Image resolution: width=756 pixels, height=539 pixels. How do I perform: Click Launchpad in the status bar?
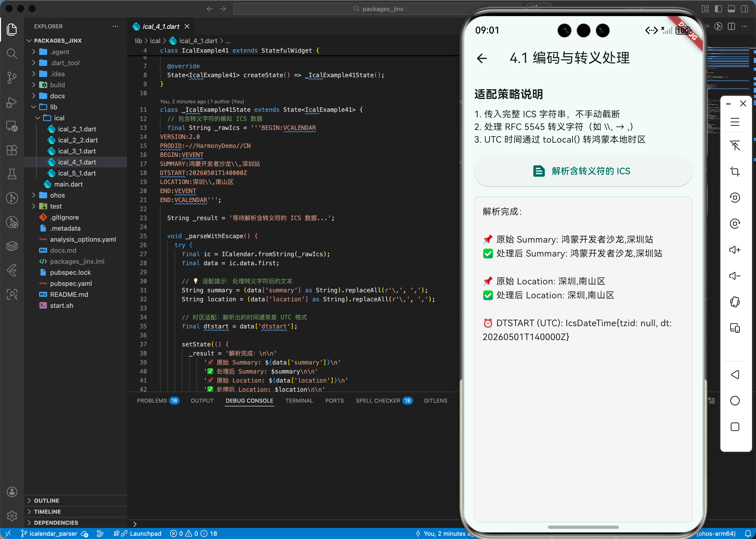point(146,533)
